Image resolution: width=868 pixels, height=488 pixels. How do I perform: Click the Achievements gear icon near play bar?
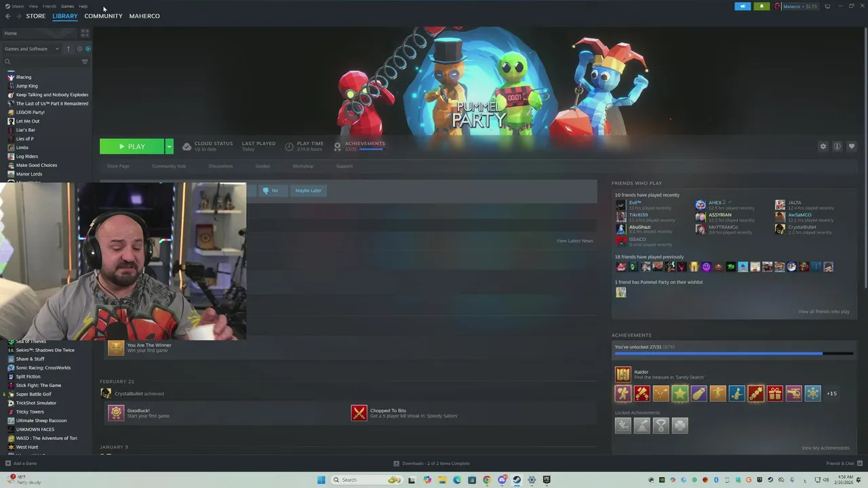(337, 146)
